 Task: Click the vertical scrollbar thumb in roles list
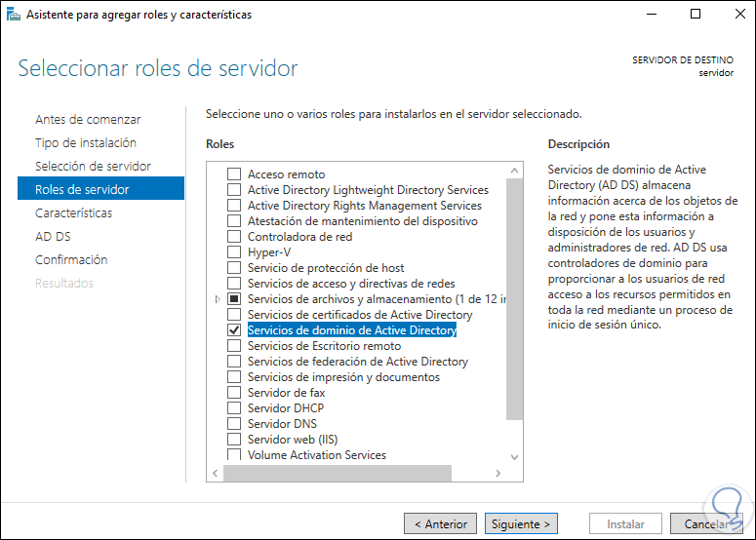coord(514,299)
